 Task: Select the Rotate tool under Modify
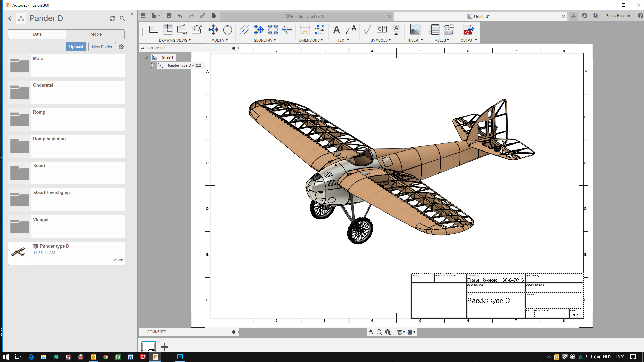click(228, 29)
